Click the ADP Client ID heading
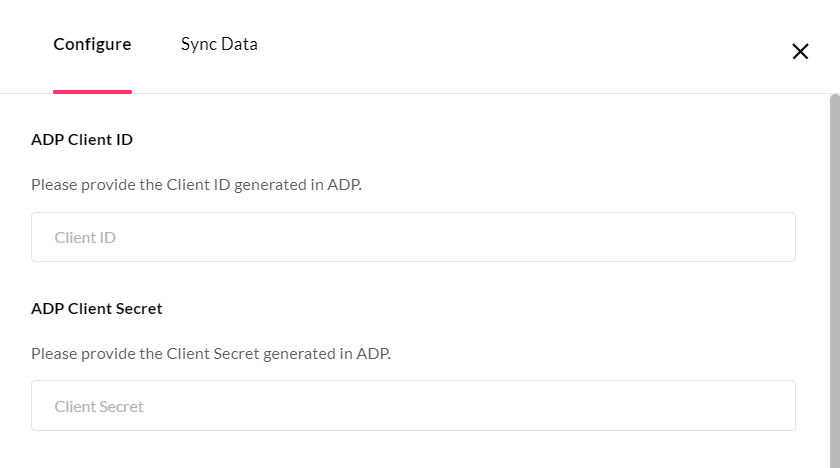 82,139
